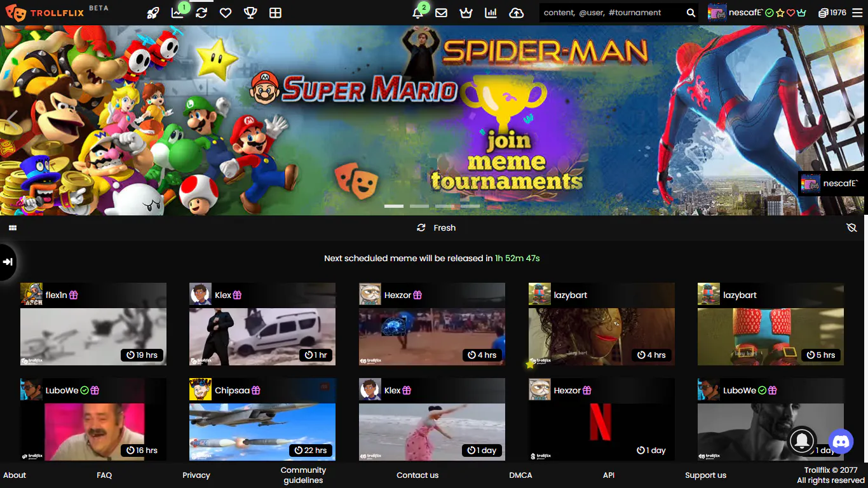This screenshot has height=488, width=868.
Task: Click the nescafE author tag on banner
Action: point(832,184)
